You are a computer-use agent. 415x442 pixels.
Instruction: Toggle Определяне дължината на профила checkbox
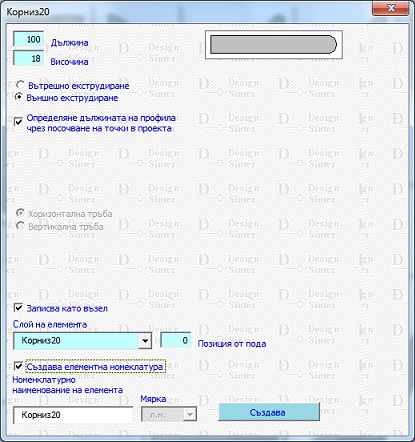pyautogui.click(x=19, y=121)
